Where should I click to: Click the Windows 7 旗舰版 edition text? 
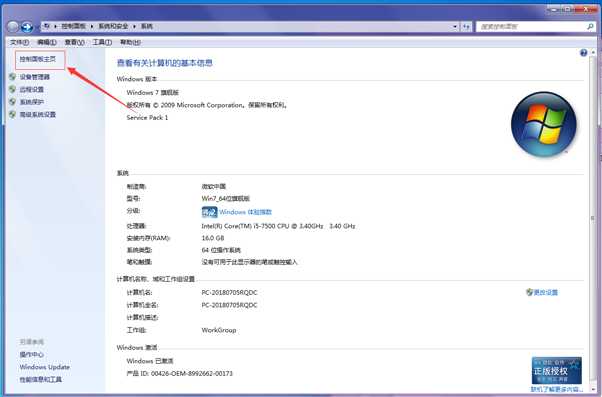(153, 93)
